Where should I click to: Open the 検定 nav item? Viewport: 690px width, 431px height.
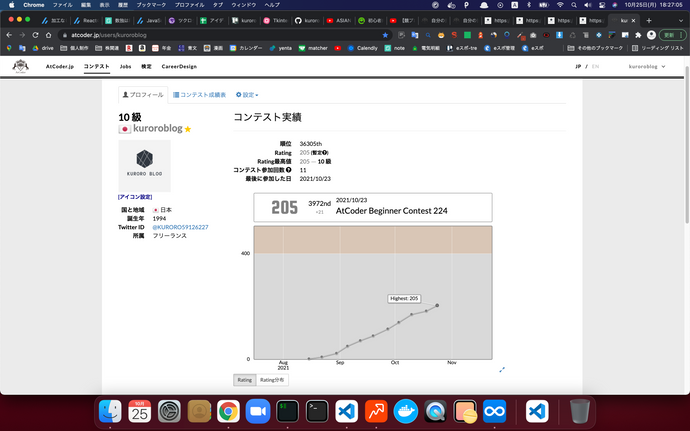[x=146, y=66]
